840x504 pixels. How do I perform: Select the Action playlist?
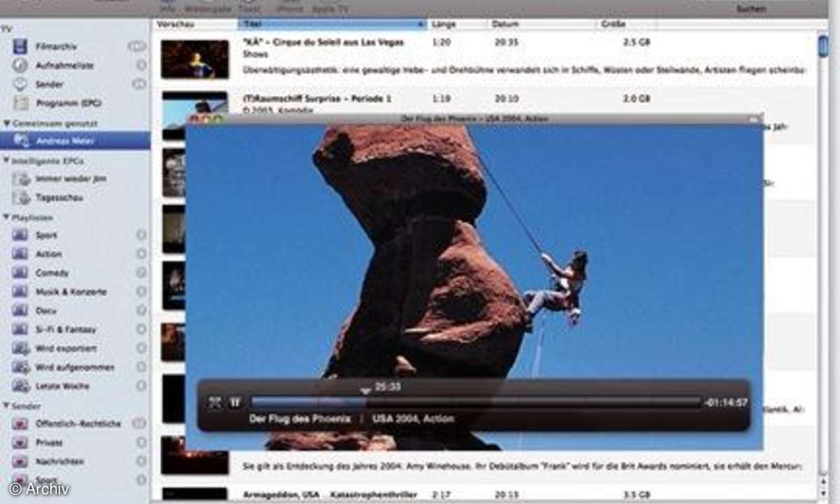[x=48, y=254]
